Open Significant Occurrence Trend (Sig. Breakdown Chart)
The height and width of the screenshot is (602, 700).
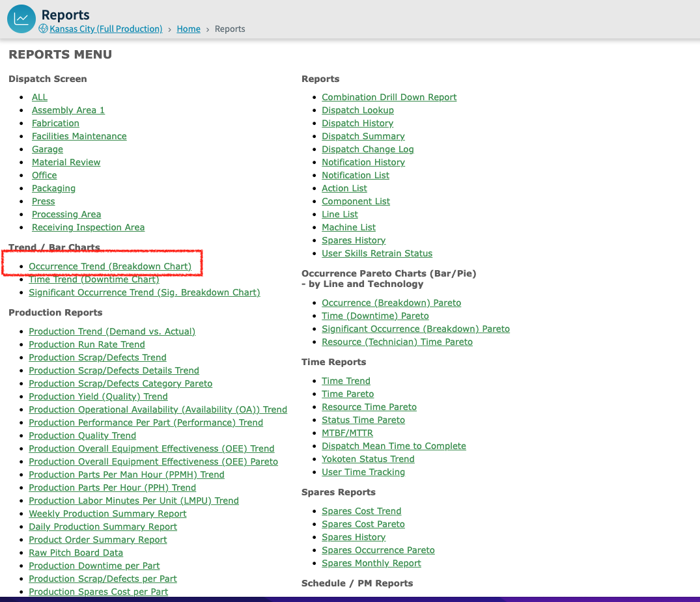[144, 292]
